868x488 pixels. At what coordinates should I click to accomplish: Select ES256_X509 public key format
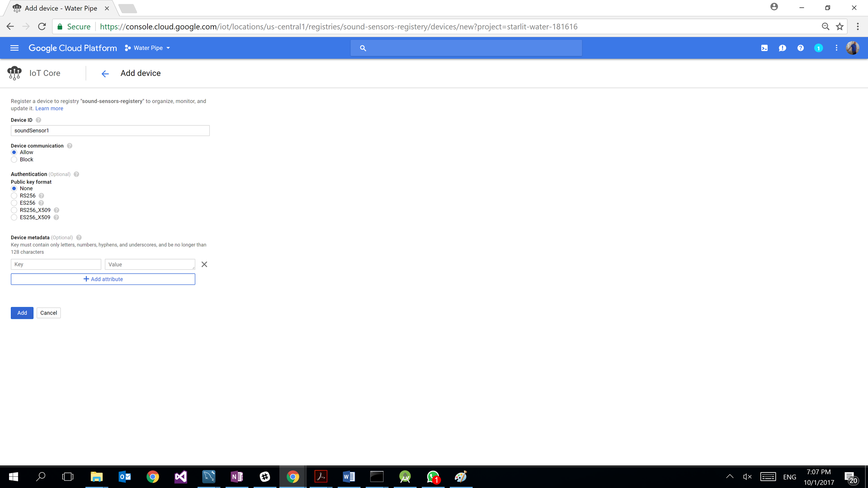pos(14,217)
